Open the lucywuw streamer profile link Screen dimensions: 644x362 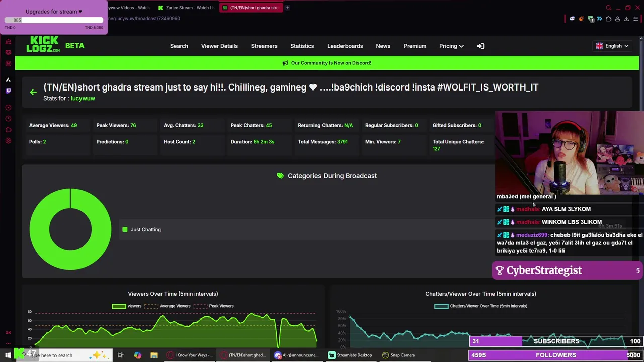(x=83, y=98)
